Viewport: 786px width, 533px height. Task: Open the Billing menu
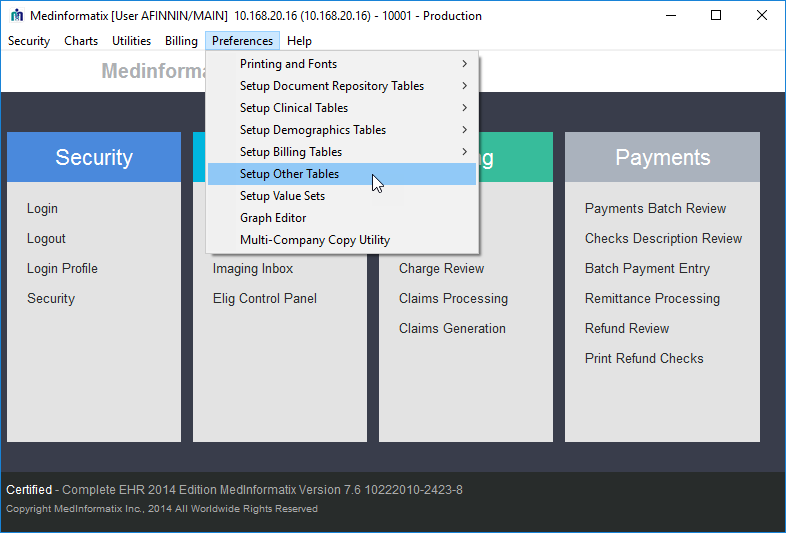[x=181, y=41]
